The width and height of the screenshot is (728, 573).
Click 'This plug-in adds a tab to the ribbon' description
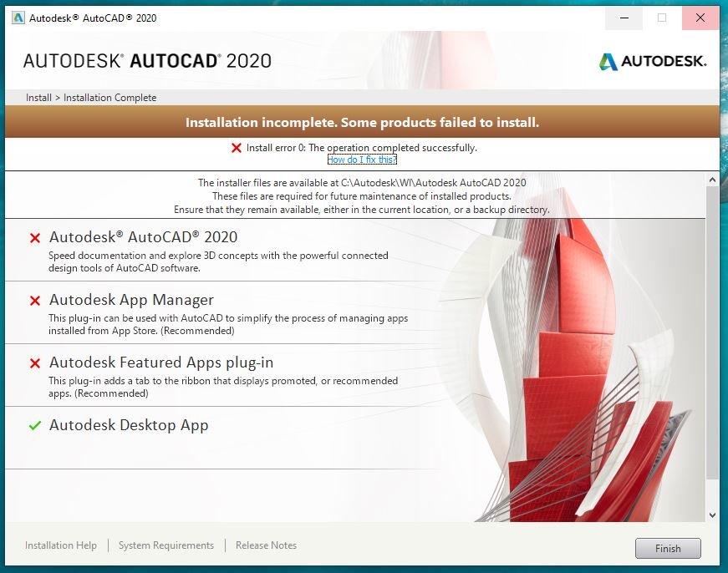223,387
